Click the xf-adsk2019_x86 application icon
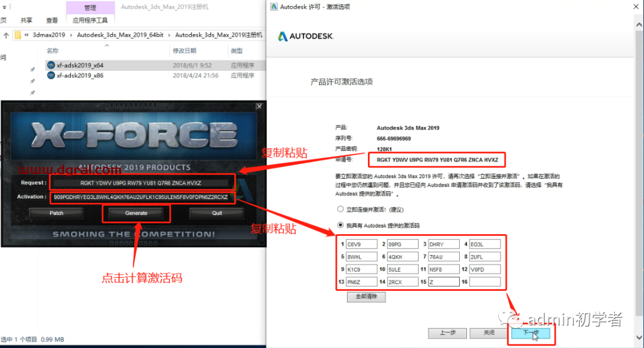The image size is (644, 348). click(x=51, y=76)
